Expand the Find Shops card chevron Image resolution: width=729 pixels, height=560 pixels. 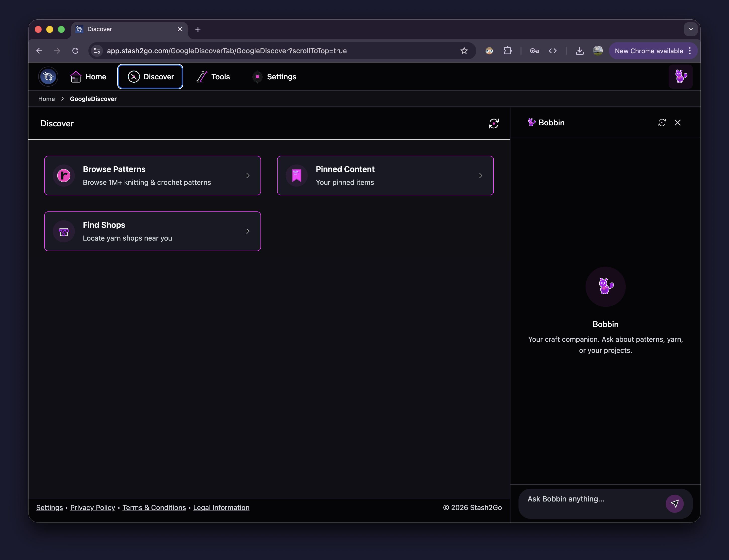click(248, 231)
